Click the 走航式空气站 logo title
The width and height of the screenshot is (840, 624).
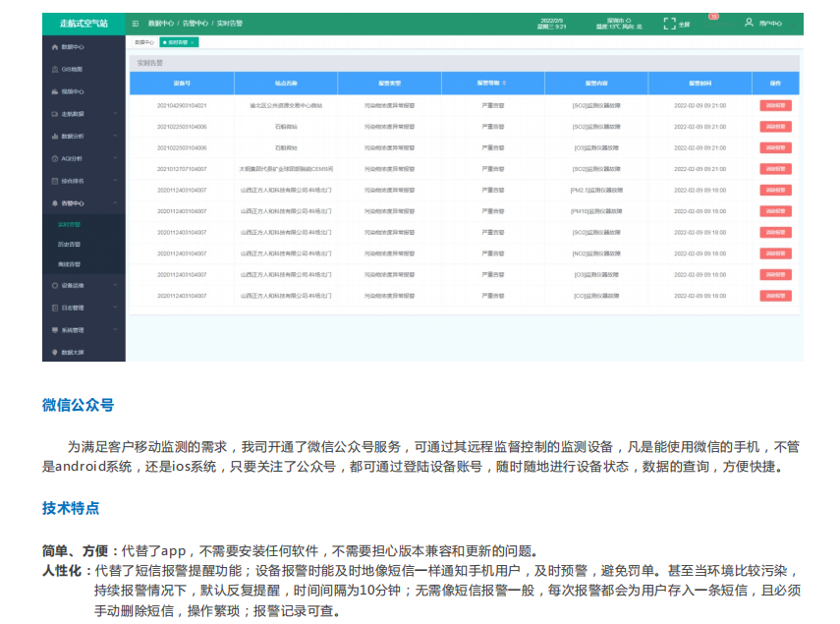[84, 24]
